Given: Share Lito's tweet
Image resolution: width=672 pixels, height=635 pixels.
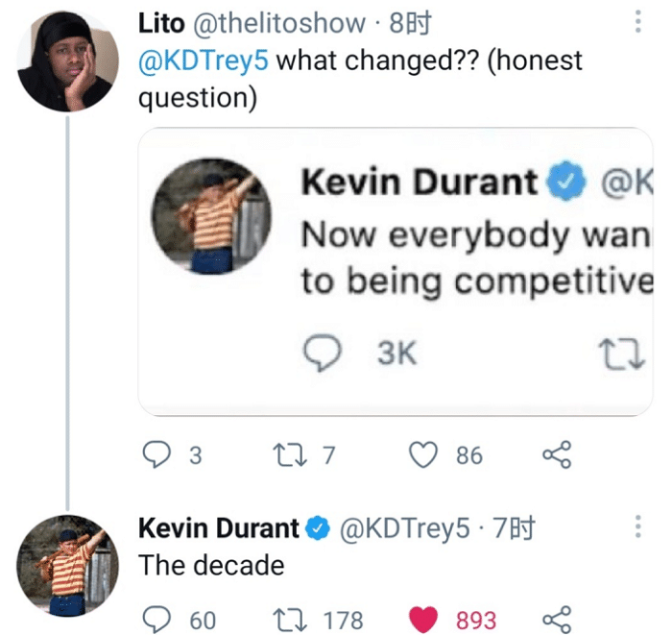Looking at the screenshot, I should (x=557, y=454).
